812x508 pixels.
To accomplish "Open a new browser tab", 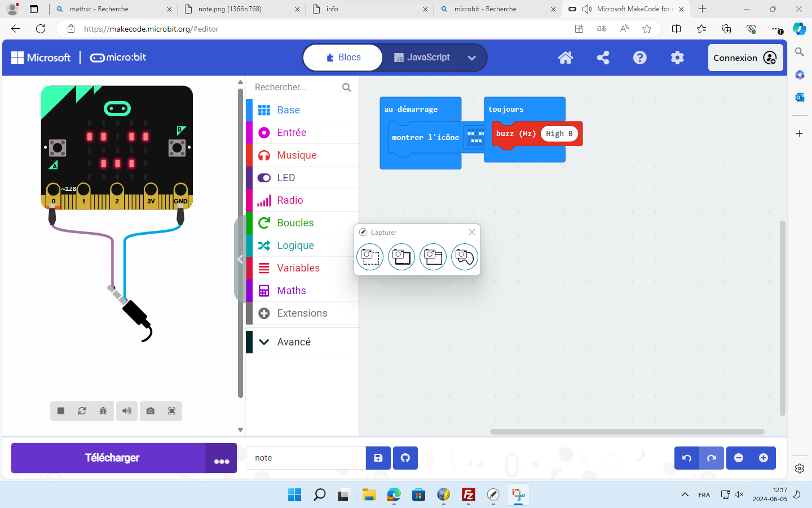I will (702, 9).
